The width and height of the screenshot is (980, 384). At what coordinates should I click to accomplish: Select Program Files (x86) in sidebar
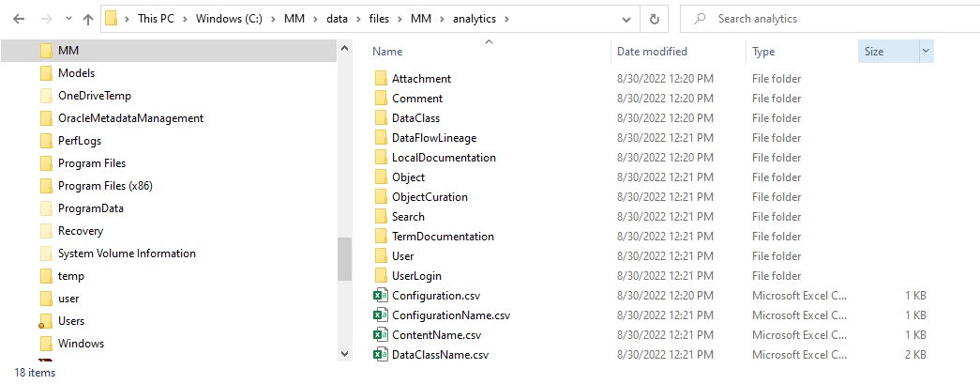(x=105, y=186)
